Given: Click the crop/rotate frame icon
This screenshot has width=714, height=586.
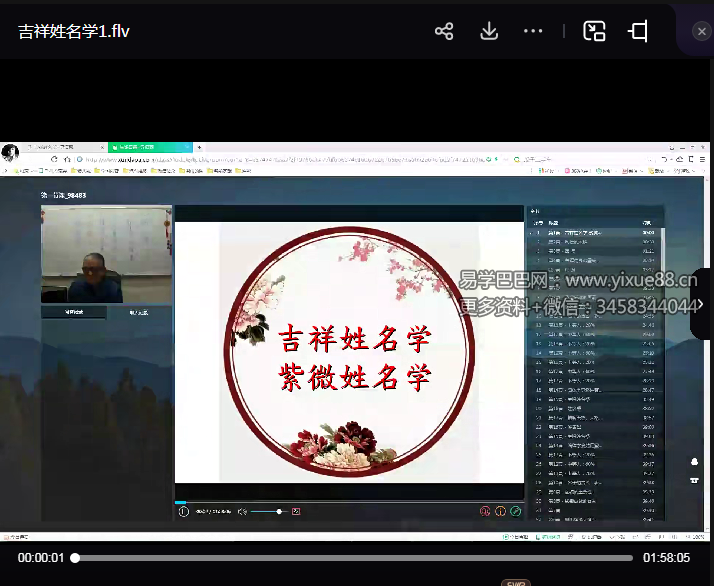Looking at the screenshot, I should pos(638,31).
